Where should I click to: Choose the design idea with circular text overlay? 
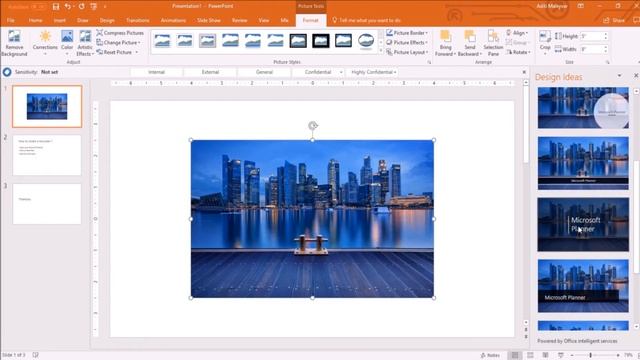point(583,108)
